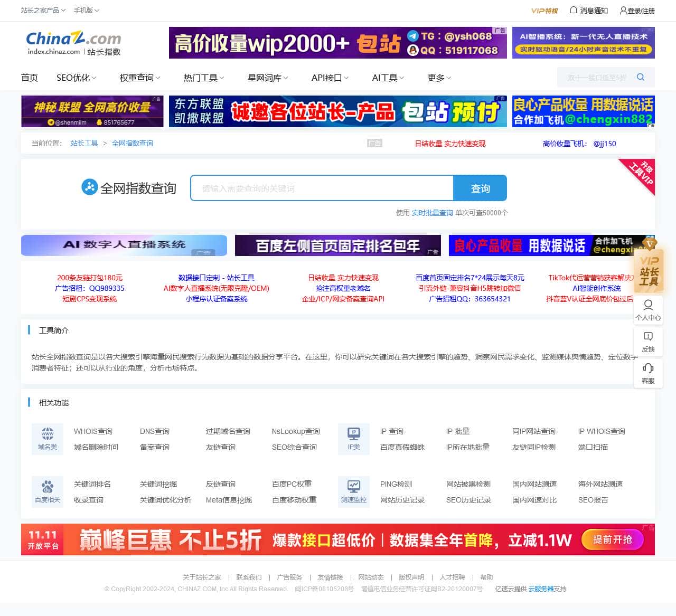
Task: Open the 关键词排名 link
Action: pyautogui.click(x=92, y=484)
